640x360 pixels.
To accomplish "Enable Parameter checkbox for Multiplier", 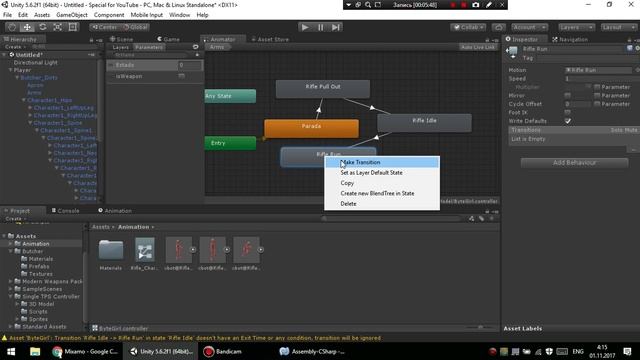I will [597, 87].
